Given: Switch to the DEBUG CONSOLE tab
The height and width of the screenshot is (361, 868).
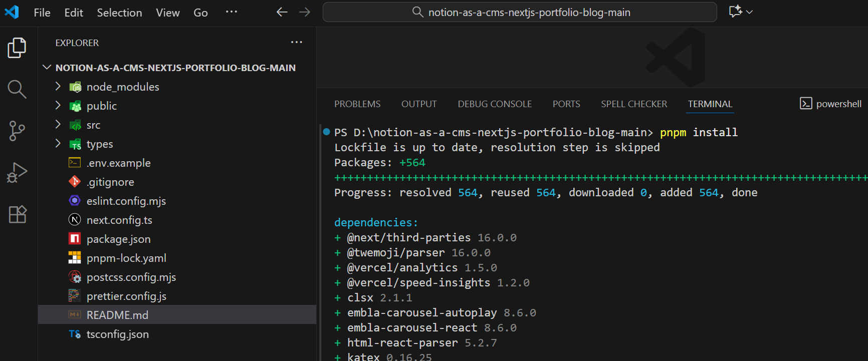Looking at the screenshot, I should tap(495, 104).
